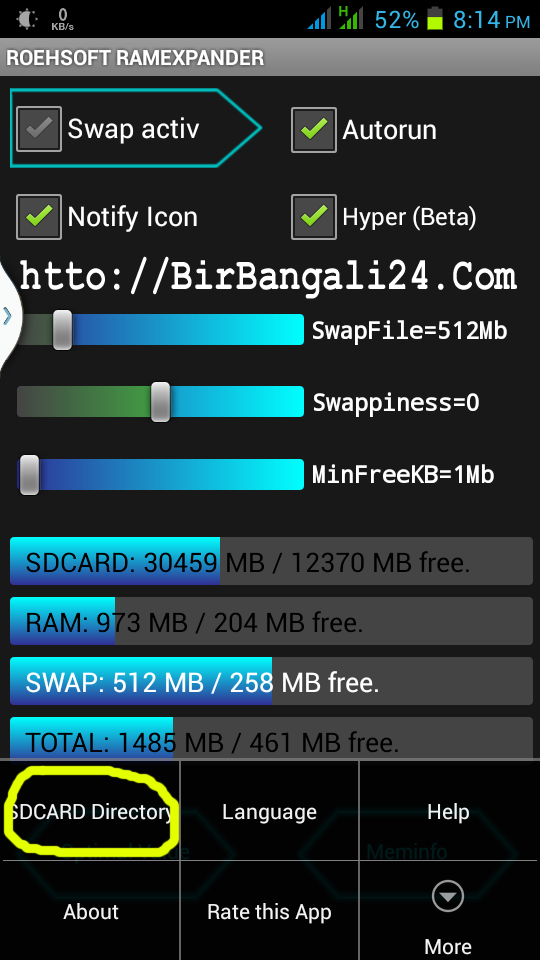The width and height of the screenshot is (540, 960).
Task: Disable the Notify Icon checkbox
Action: coord(39,217)
